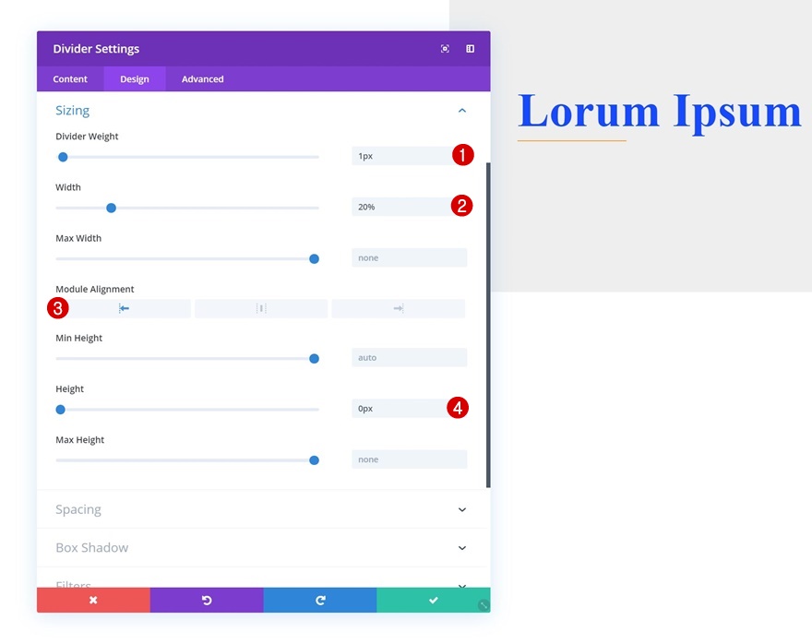This screenshot has height=644, width=812.
Task: Open the responsive preview focus icon in header
Action: click(445, 49)
